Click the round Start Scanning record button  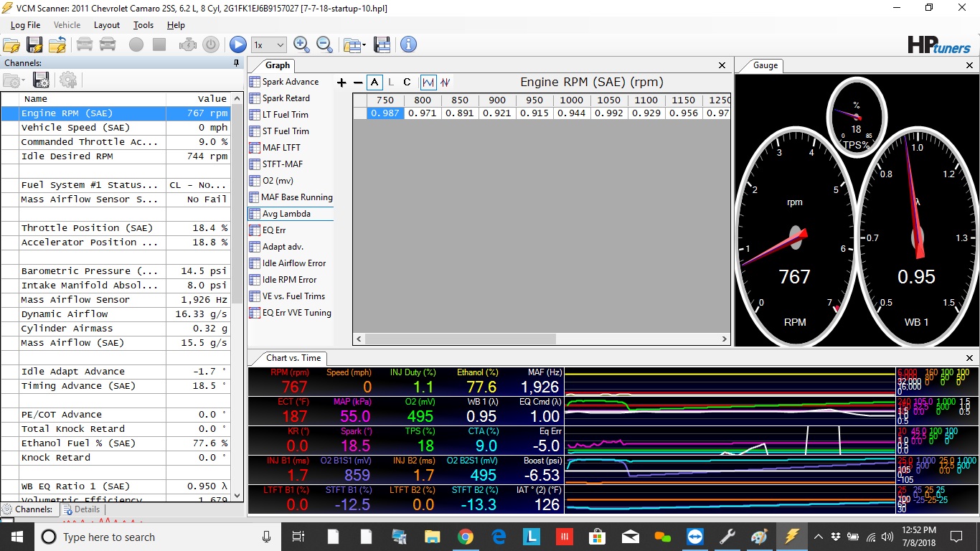[x=136, y=44]
